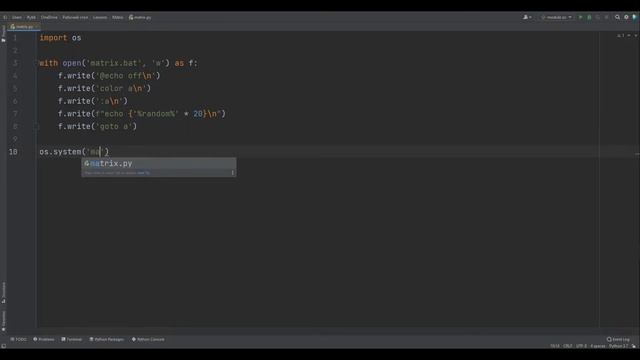Image resolution: width=640 pixels, height=360 pixels.
Task: Open the Favorites tool window
Action: (x=3, y=321)
